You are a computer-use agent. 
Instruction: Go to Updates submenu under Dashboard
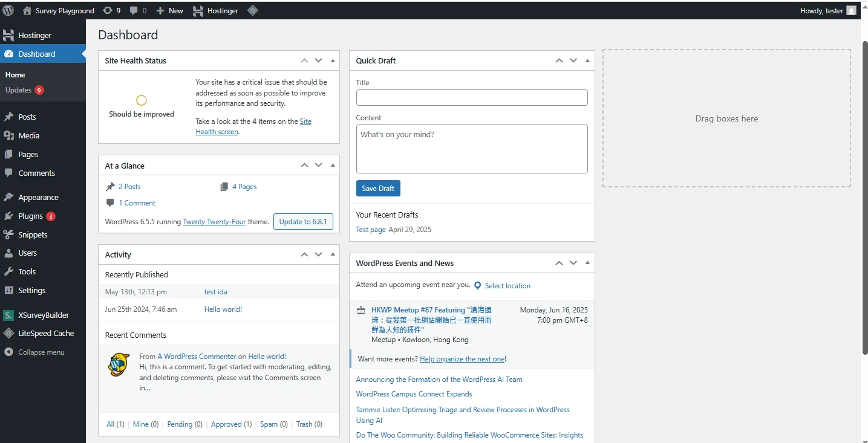tap(18, 90)
